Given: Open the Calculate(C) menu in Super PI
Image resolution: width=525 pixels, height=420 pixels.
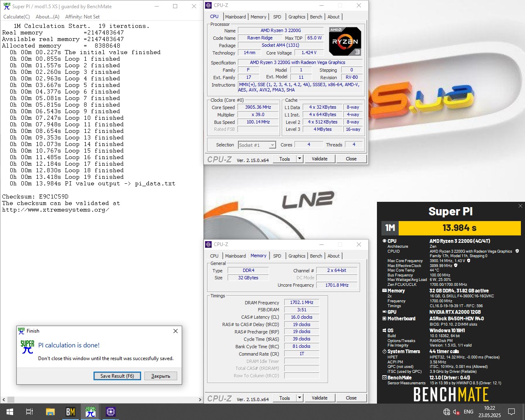Looking at the screenshot, I should (x=16, y=17).
